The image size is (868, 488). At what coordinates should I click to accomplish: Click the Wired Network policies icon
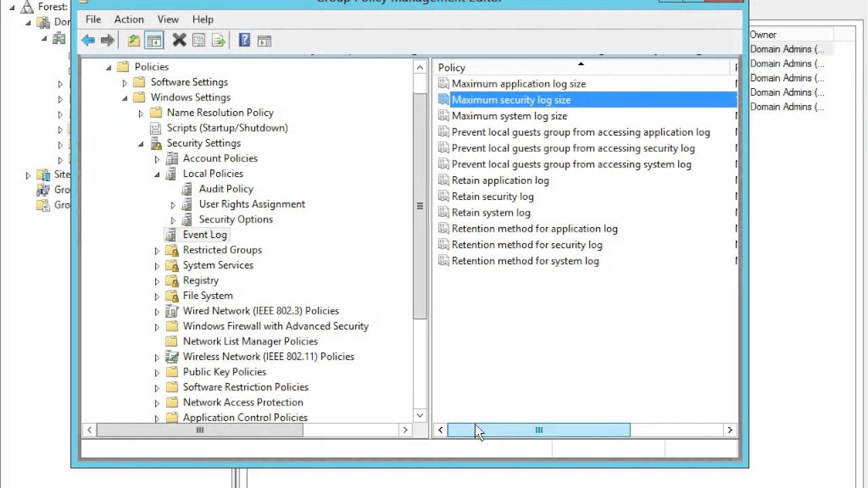172,311
